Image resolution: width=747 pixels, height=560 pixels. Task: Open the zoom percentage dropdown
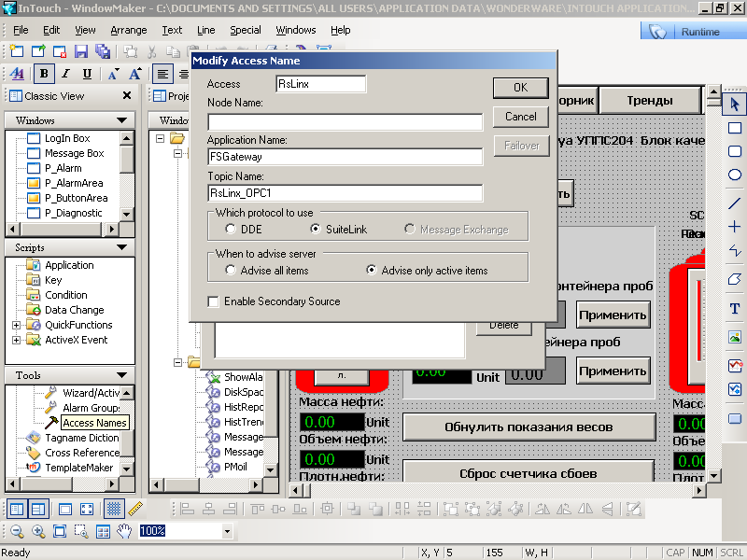pyautogui.click(x=227, y=532)
